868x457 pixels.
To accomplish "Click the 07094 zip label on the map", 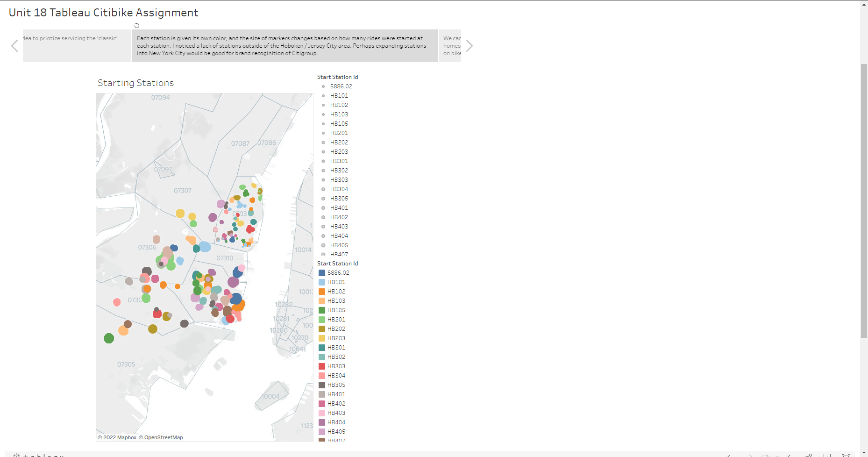I will pyautogui.click(x=160, y=98).
